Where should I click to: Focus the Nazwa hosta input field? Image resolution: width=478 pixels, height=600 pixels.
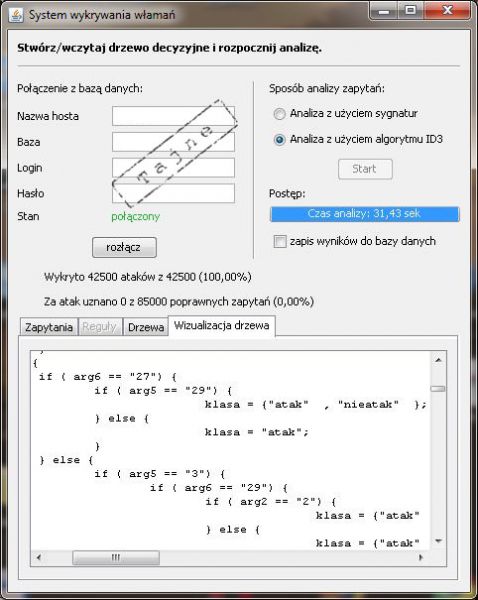tap(173, 116)
